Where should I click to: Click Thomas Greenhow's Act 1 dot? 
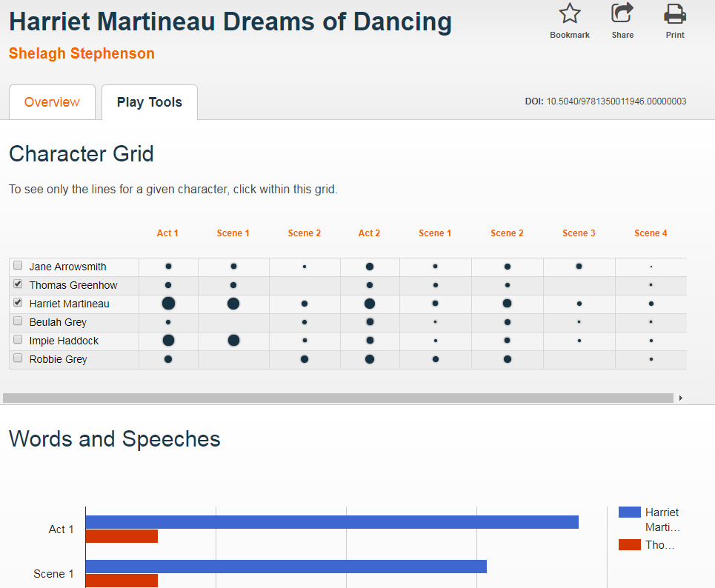168,285
